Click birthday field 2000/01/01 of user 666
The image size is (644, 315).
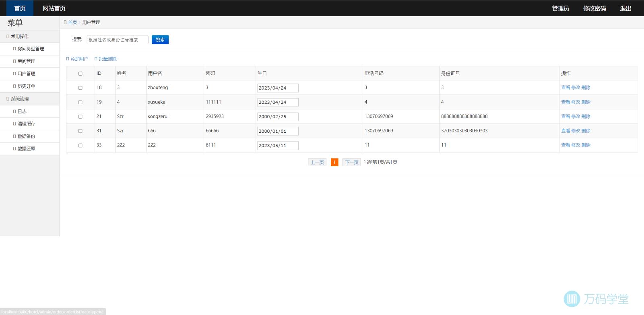(x=278, y=131)
